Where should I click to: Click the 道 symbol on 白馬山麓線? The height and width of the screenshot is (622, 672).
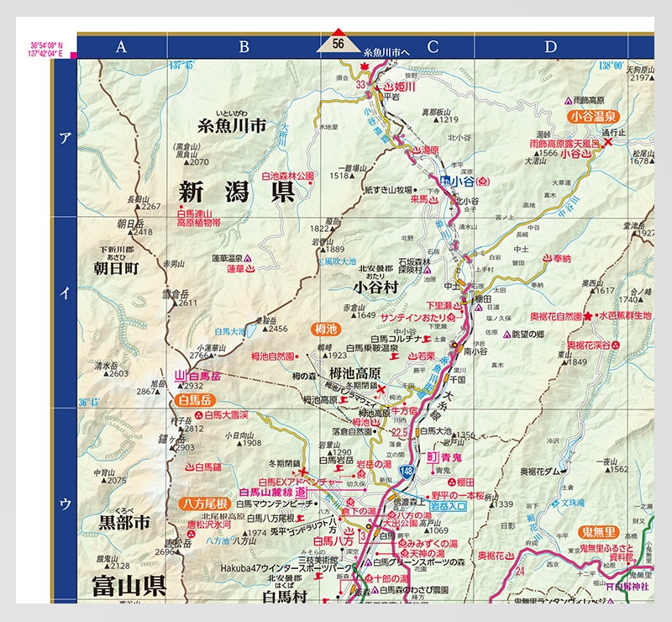302,493
